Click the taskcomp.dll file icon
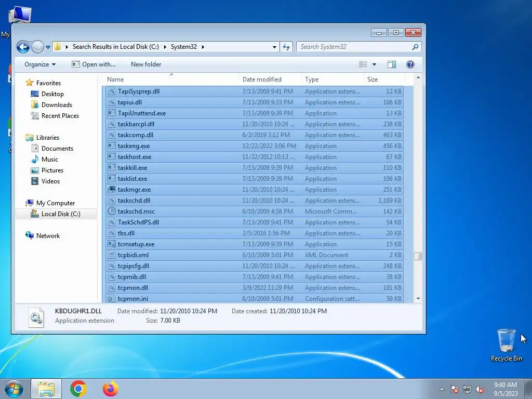Image resolution: width=532 pixels, height=399 pixels. click(111, 135)
